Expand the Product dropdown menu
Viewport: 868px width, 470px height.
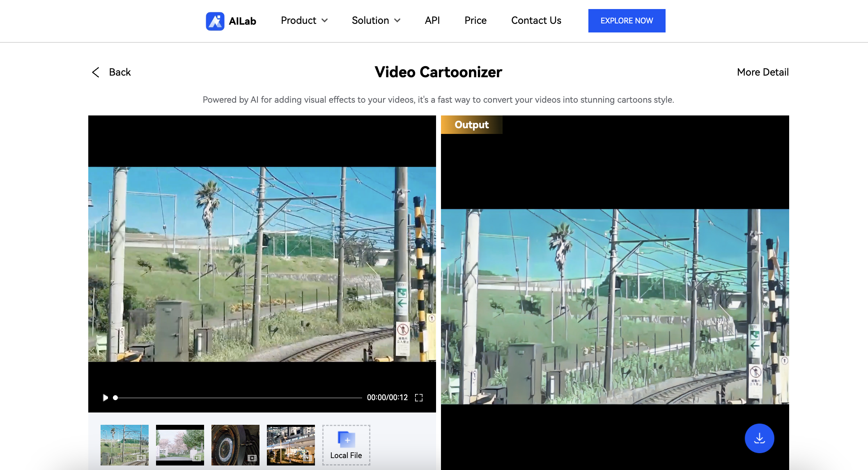(x=304, y=21)
